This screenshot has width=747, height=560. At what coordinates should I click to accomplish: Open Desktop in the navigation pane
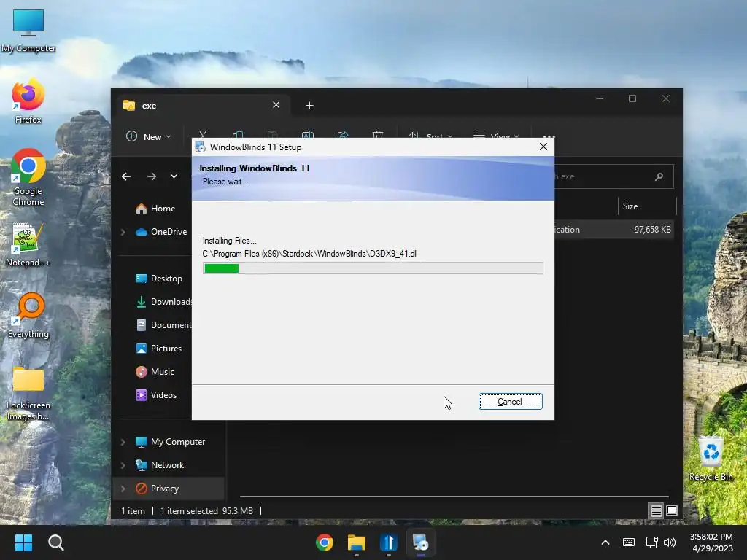tap(160, 279)
